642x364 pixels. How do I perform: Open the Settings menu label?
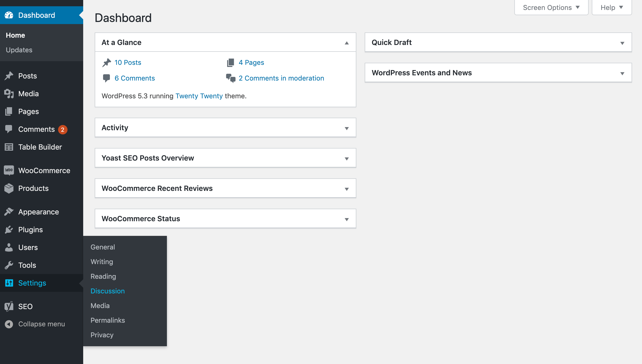pyautogui.click(x=32, y=283)
